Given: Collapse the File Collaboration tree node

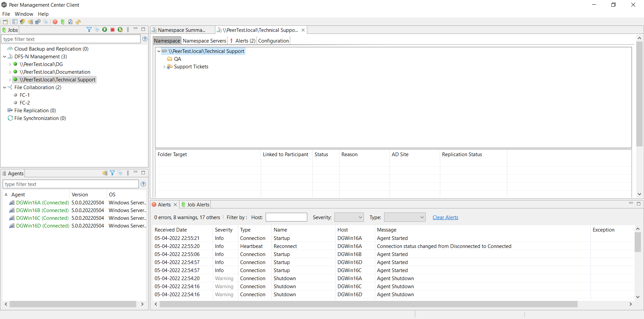Looking at the screenshot, I should pyautogui.click(x=5, y=87).
